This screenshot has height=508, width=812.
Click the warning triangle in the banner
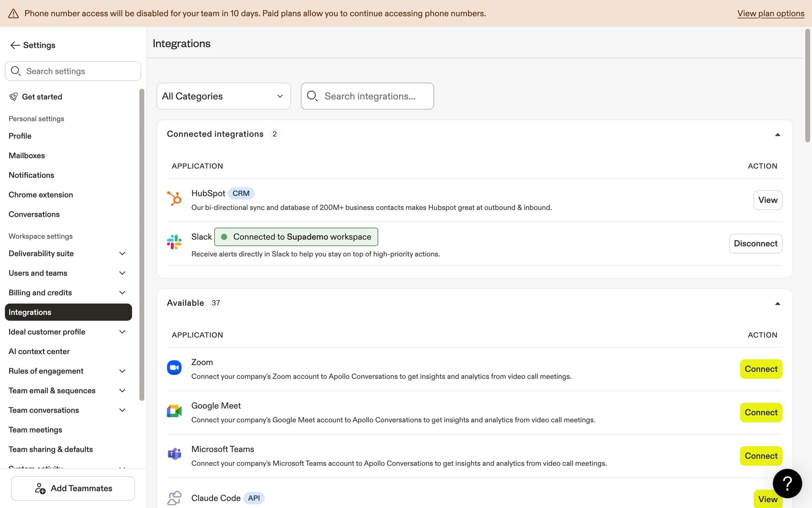click(x=14, y=13)
